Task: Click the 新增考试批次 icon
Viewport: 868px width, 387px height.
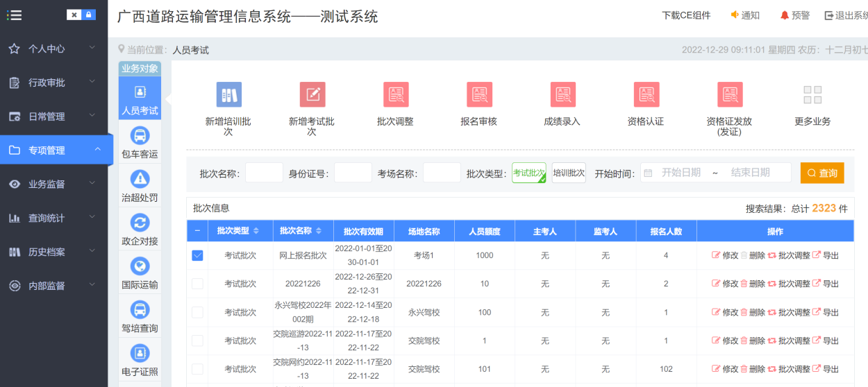Action: tap(312, 95)
